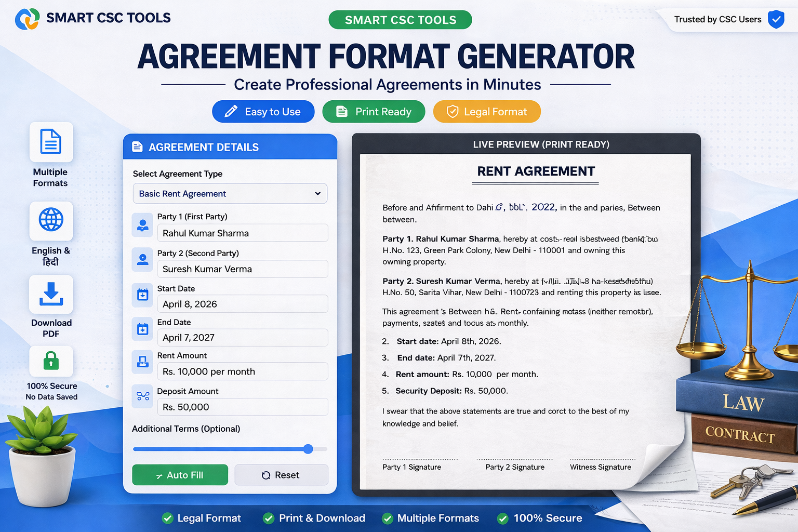
Task: Click the Party 1 user icon
Action: (142, 225)
